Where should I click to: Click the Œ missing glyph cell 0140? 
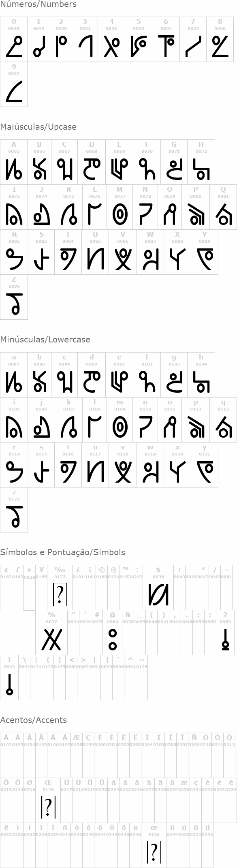(x=48, y=800)
